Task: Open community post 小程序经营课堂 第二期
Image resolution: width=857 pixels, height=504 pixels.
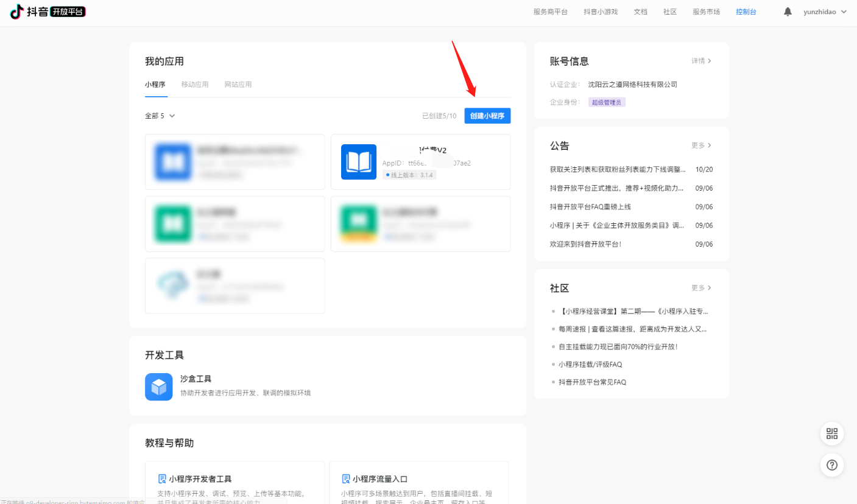Action: point(633,311)
